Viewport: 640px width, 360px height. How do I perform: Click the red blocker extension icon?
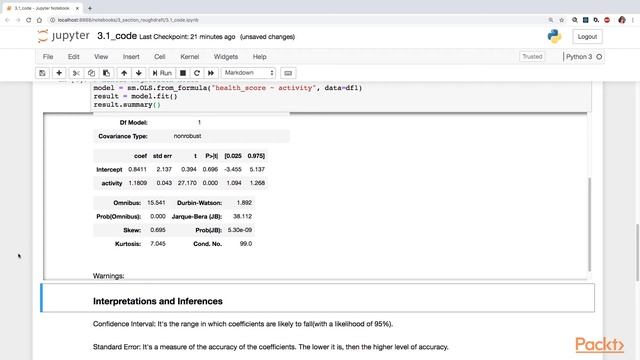coord(607,20)
